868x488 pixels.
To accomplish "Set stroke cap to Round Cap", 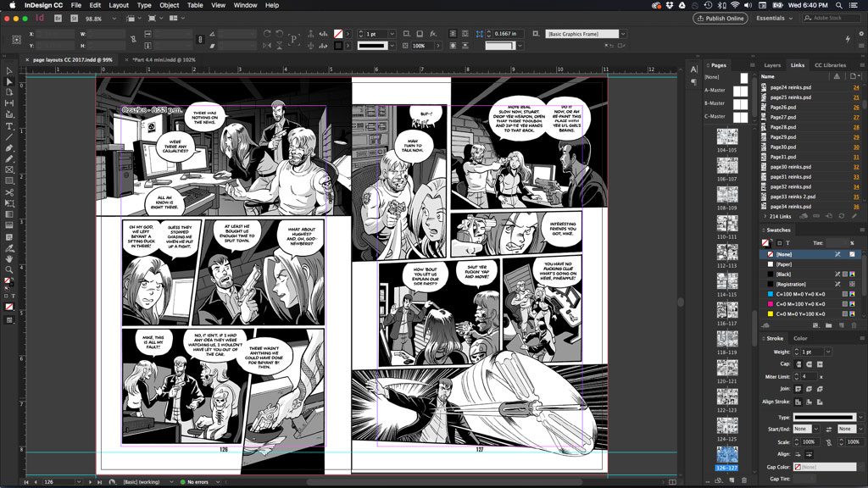I will pos(809,364).
